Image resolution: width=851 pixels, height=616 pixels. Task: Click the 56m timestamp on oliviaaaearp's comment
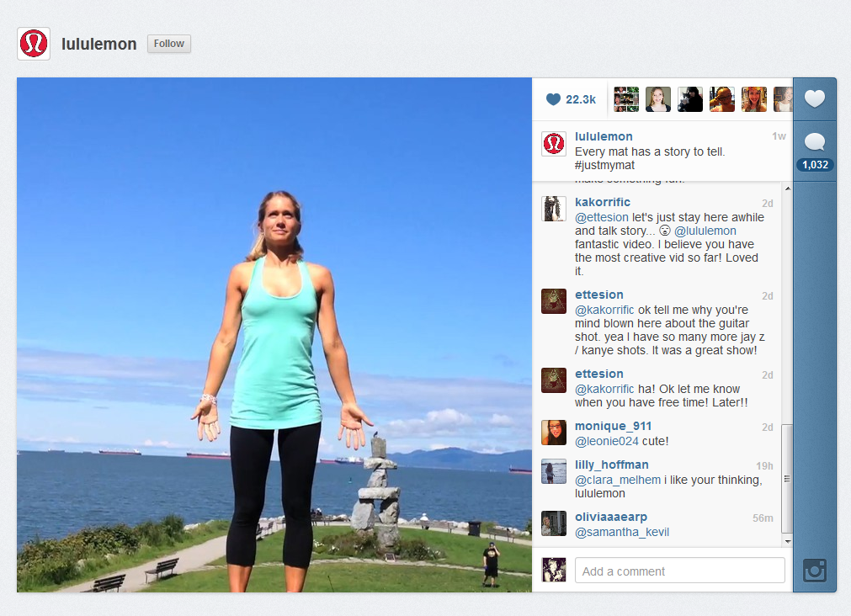(x=763, y=518)
